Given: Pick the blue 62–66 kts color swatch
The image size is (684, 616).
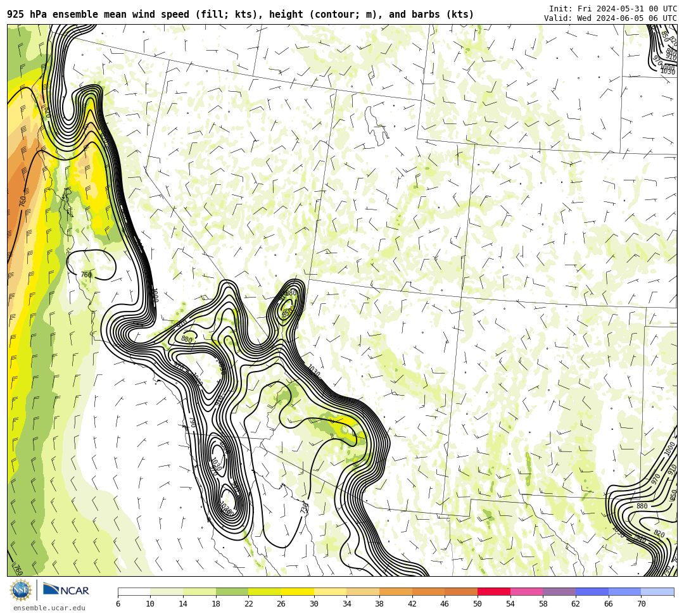Looking at the screenshot, I should pos(592,591).
